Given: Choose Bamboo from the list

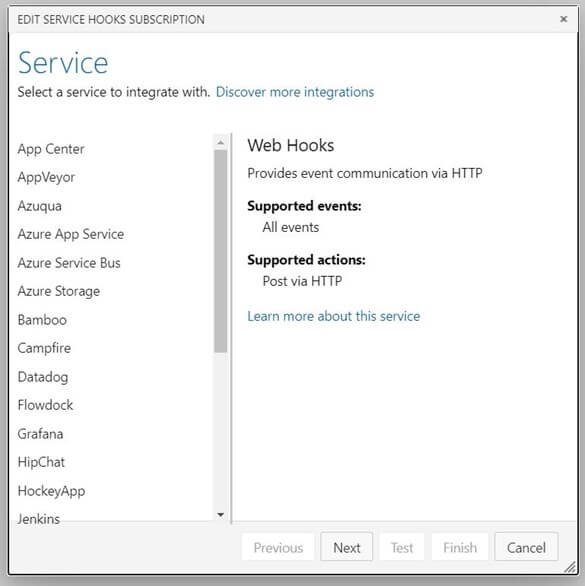Looking at the screenshot, I should 42,320.
